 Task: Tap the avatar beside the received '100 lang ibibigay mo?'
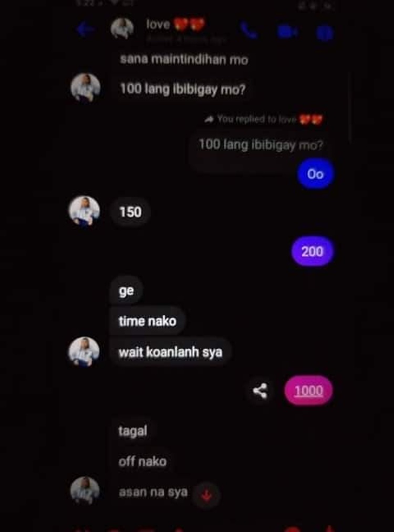click(x=85, y=88)
